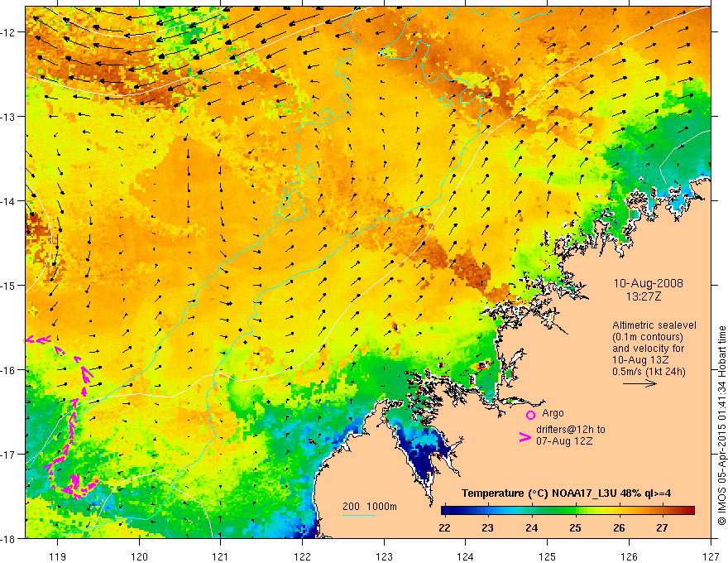Image resolution: width=728 pixels, height=563 pixels.
Task: Click the color bar value 26
Action: 619,527
